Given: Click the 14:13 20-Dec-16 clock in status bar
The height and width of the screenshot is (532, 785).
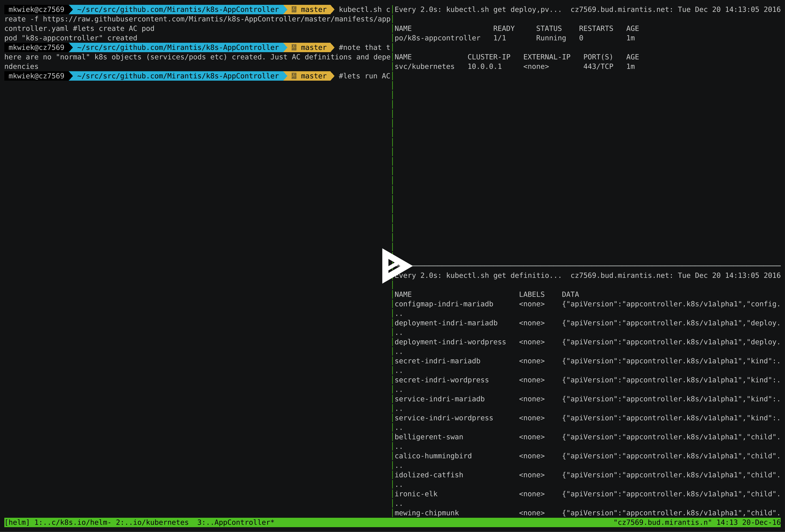Looking at the screenshot, I should tap(748, 522).
